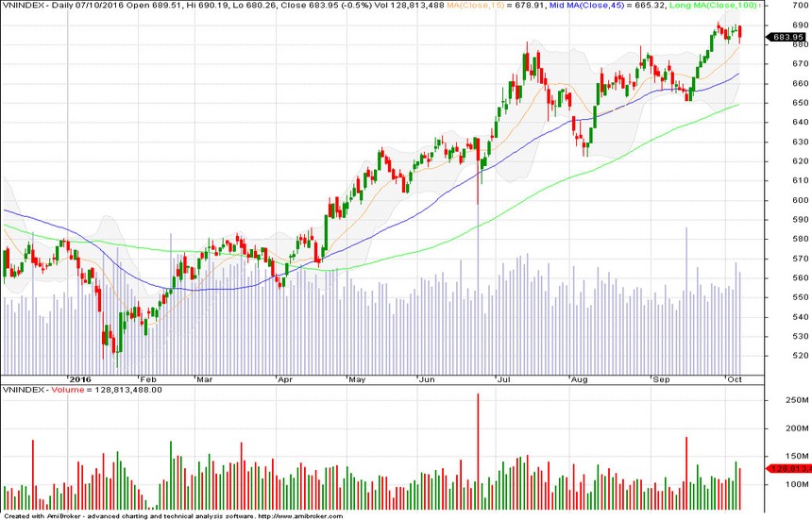This screenshot has width=812, height=520.
Task: Click the VNINDEX Volume pane title
Action: click(x=82, y=389)
